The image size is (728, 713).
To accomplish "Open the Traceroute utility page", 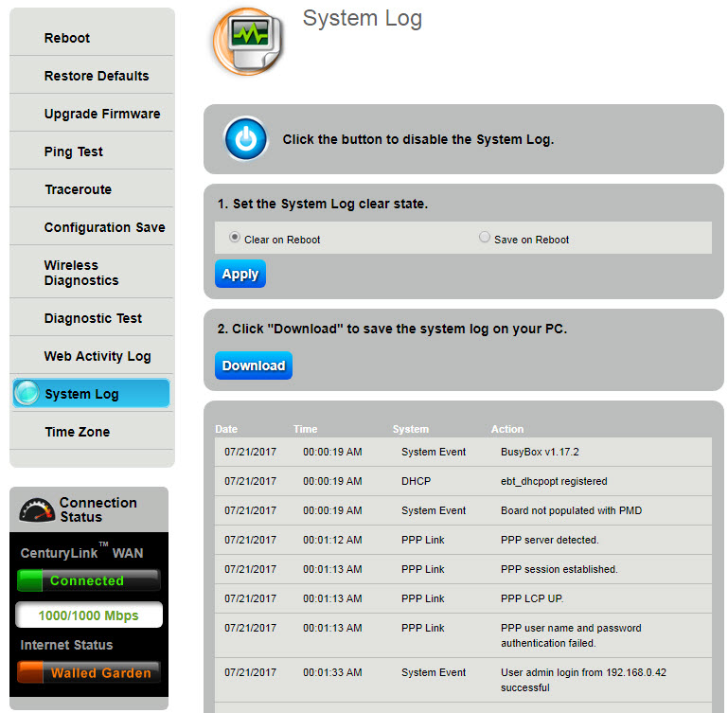I will [78, 189].
